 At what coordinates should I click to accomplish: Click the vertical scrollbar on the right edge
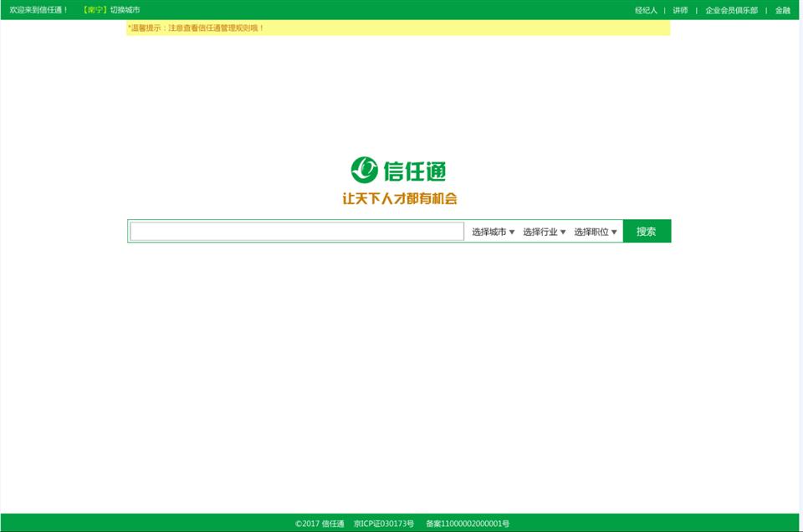coord(800,266)
